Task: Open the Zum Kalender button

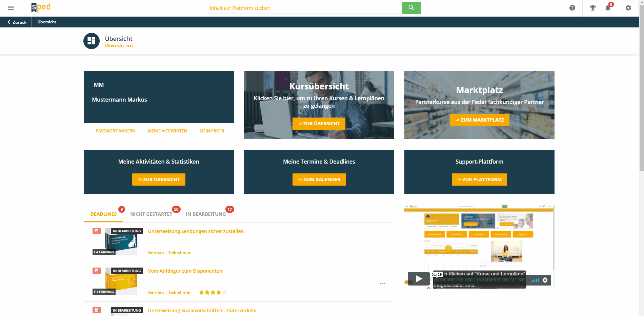Action: (x=319, y=180)
